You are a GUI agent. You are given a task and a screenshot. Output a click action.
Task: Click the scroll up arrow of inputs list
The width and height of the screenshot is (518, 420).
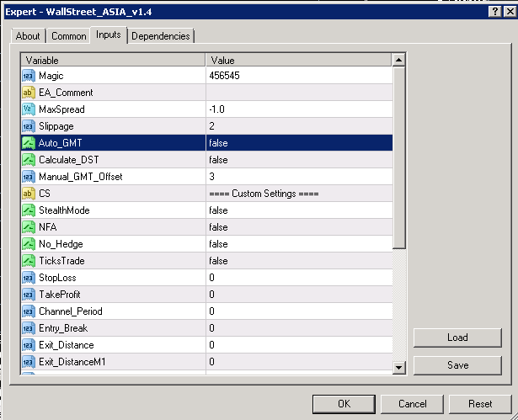click(398, 60)
